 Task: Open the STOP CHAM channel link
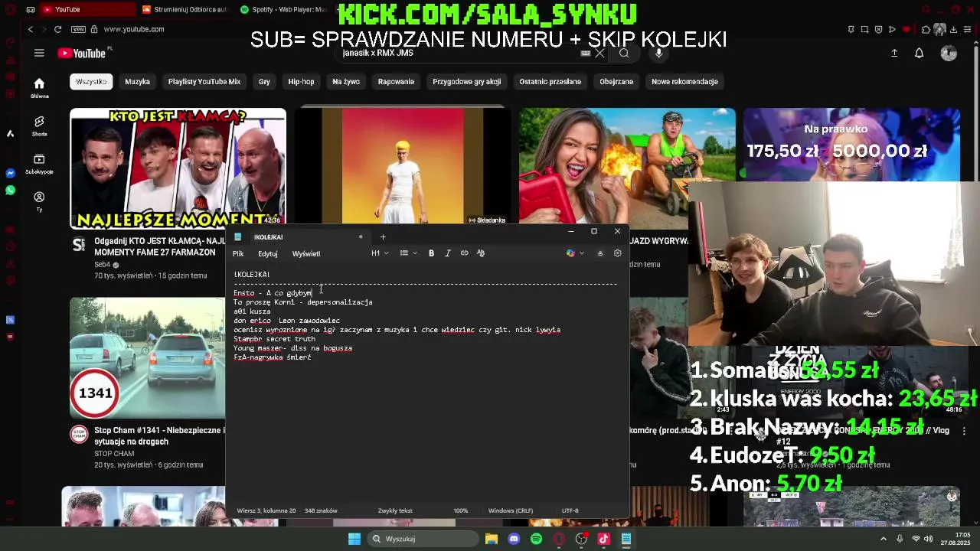coord(114,454)
